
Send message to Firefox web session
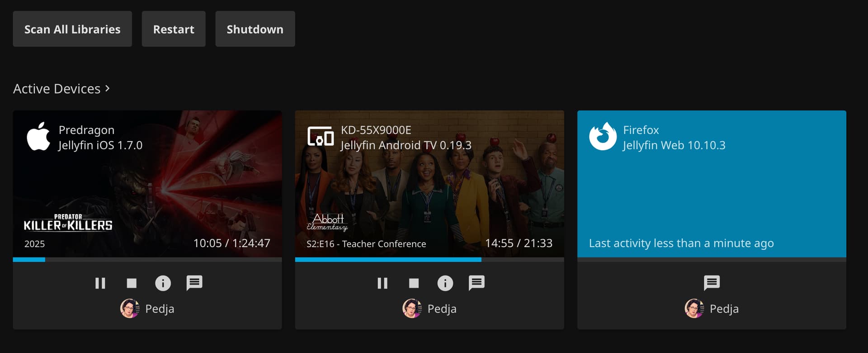[712, 283]
